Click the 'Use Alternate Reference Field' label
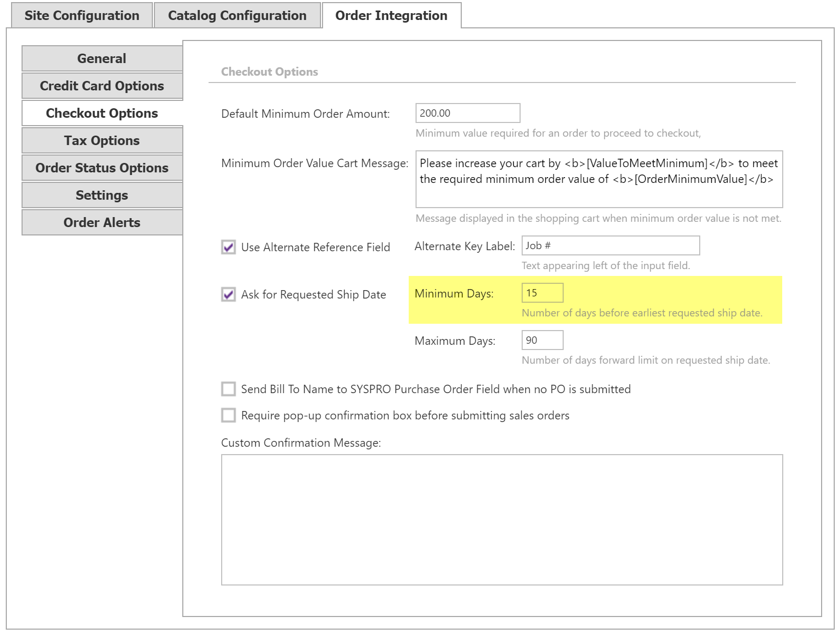 click(x=315, y=248)
